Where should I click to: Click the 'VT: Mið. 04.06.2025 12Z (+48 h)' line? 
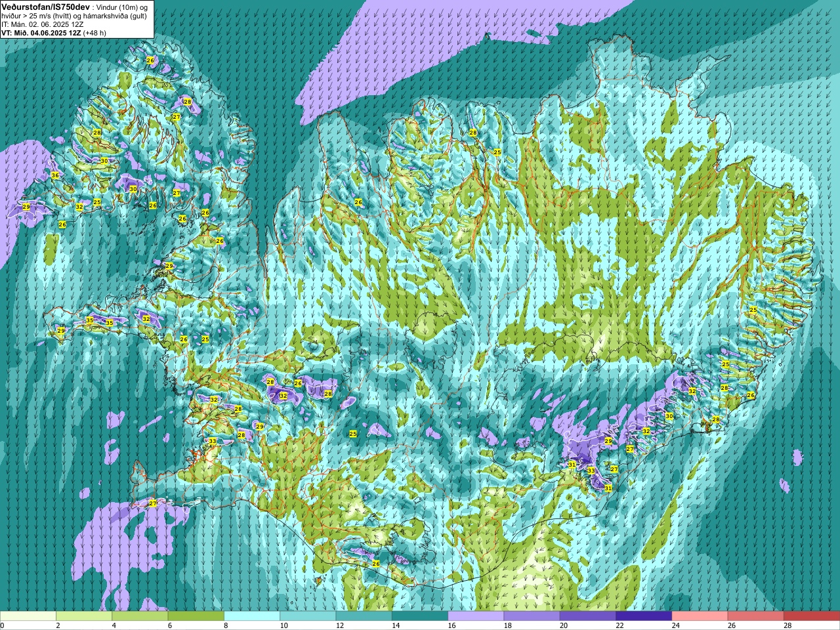(54, 33)
